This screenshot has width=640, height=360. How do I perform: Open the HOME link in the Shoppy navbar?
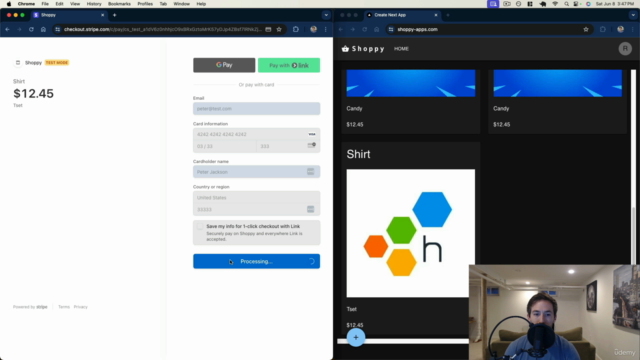[x=401, y=49]
